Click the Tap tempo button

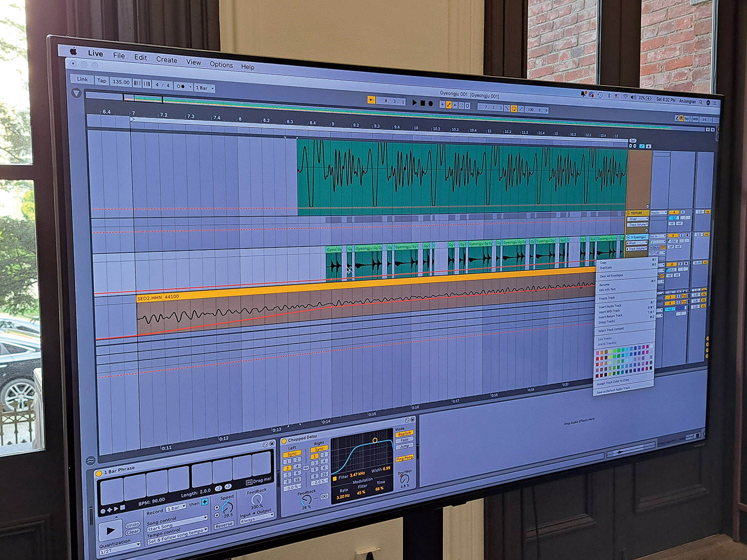tap(102, 81)
